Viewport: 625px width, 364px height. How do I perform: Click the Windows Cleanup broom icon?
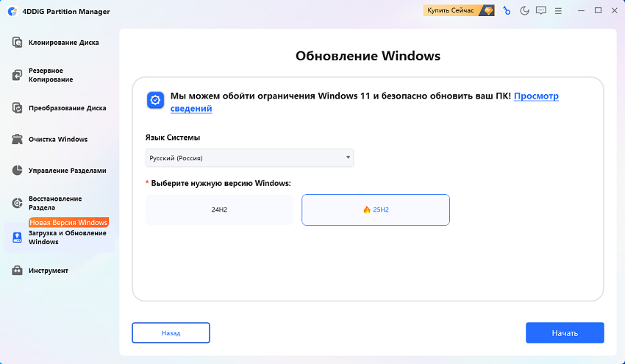tap(17, 139)
